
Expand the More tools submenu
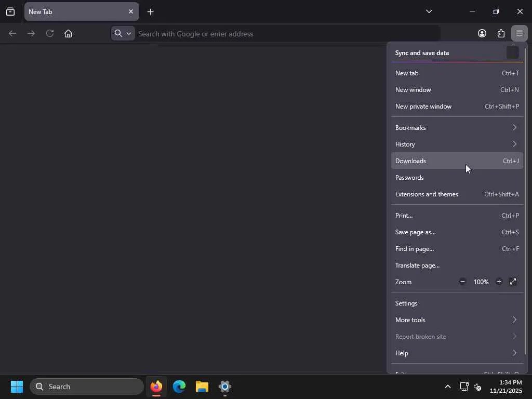pyautogui.click(x=457, y=320)
